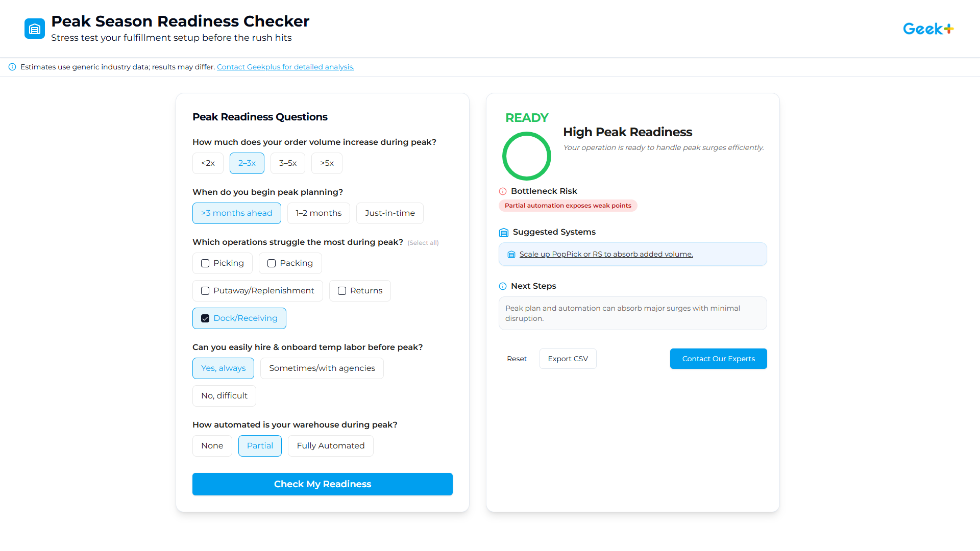Screen dimensions: 980x551
Task: Click the green readiness gauge circle
Action: (x=527, y=156)
